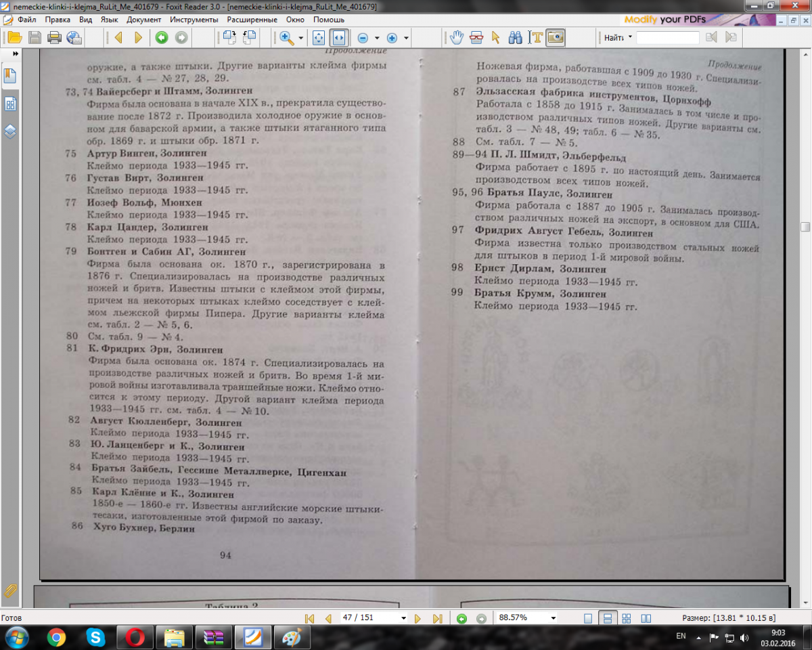This screenshot has width=812, height=650.
Task: Rotate the page view counterclockwise
Action: [x=250, y=38]
